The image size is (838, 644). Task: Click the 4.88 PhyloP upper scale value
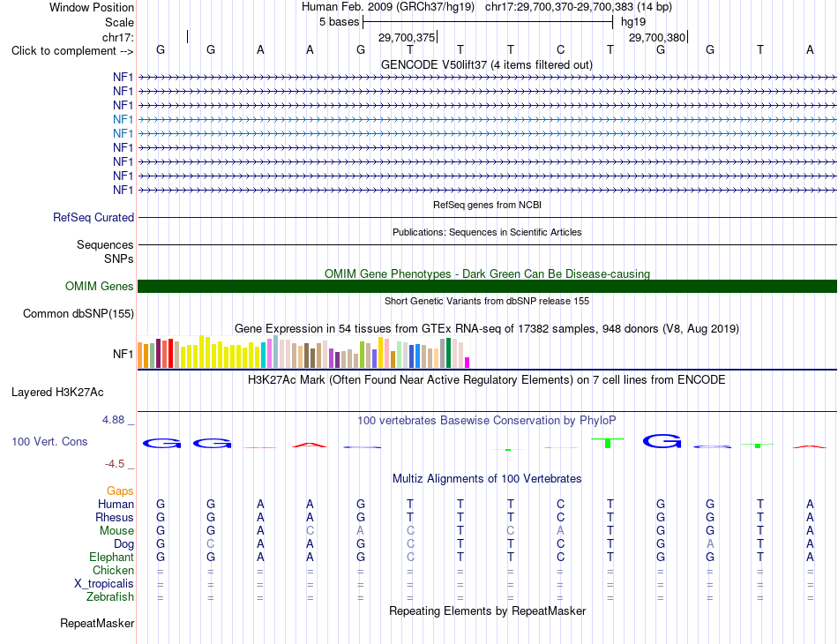[x=113, y=420]
